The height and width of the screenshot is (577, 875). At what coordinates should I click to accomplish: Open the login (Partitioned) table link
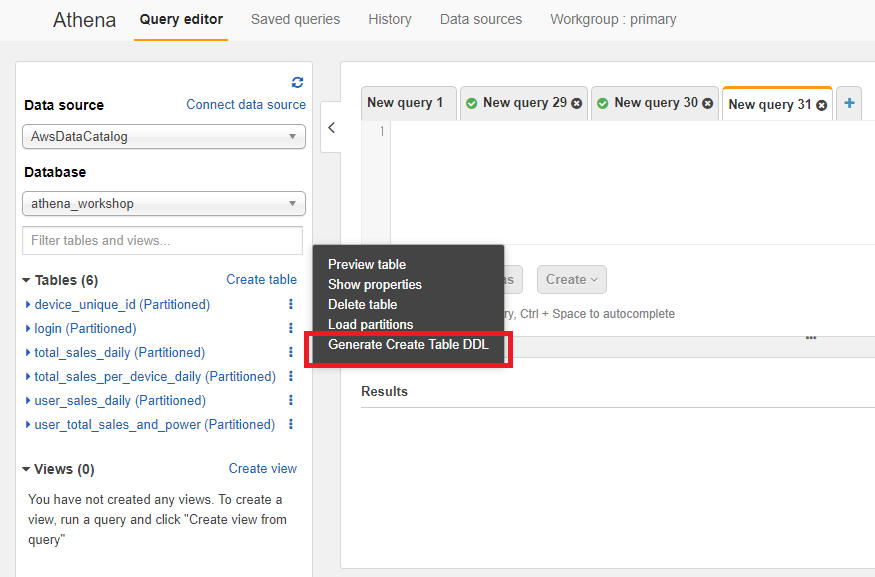pyautogui.click(x=85, y=329)
